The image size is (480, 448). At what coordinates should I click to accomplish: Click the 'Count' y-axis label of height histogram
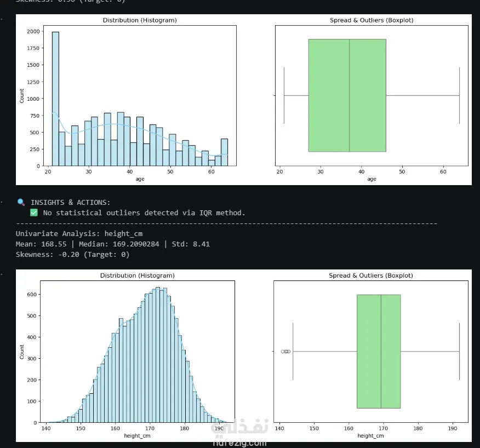(x=22, y=352)
